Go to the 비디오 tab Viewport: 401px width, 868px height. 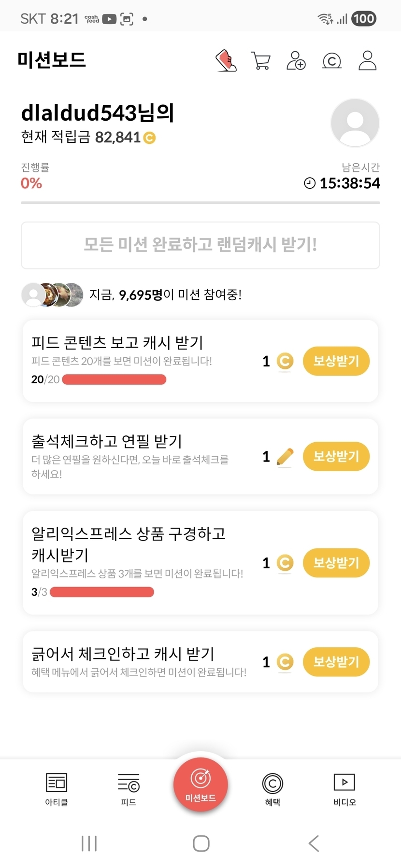coord(344,789)
